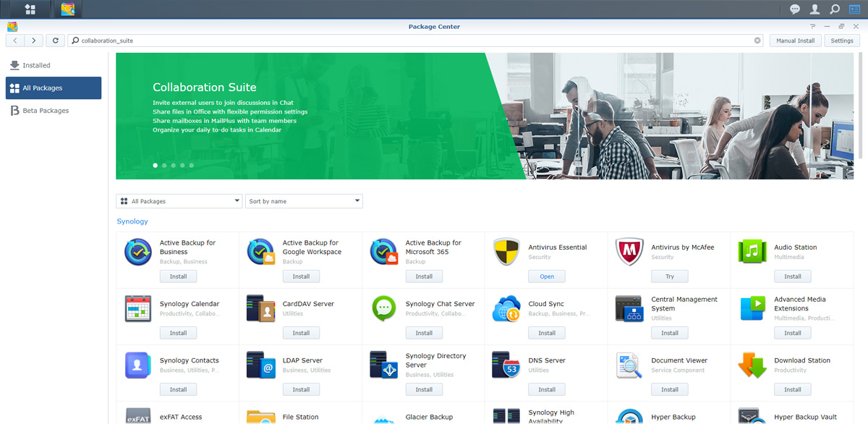Click the Document Viewer icon
This screenshot has height=424, width=868.
629,365
